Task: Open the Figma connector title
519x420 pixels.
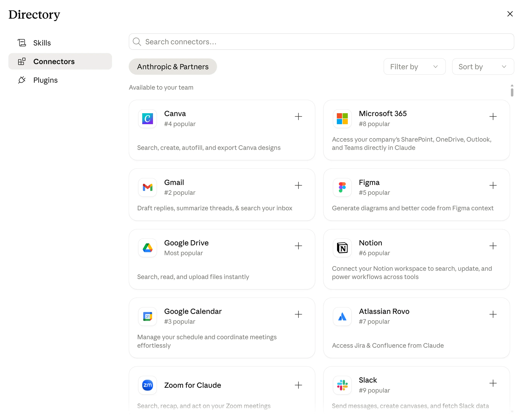Action: [x=369, y=182]
